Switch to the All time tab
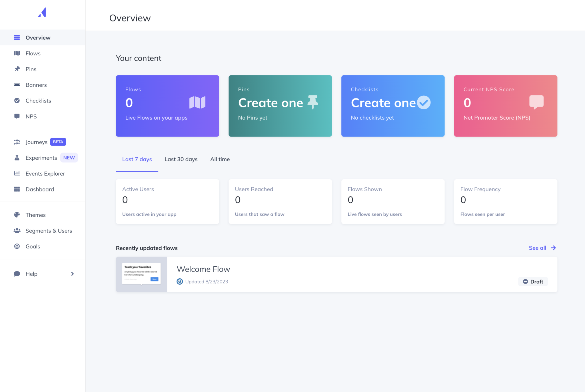Screen dimensions: 585x392 pyautogui.click(x=220, y=159)
